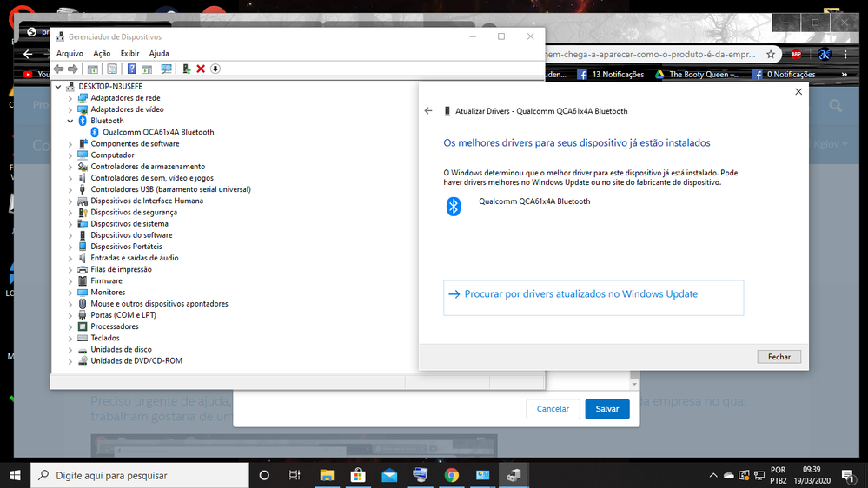The width and height of the screenshot is (868, 488).
Task: Click the red X uninstall device icon
Action: point(201,69)
